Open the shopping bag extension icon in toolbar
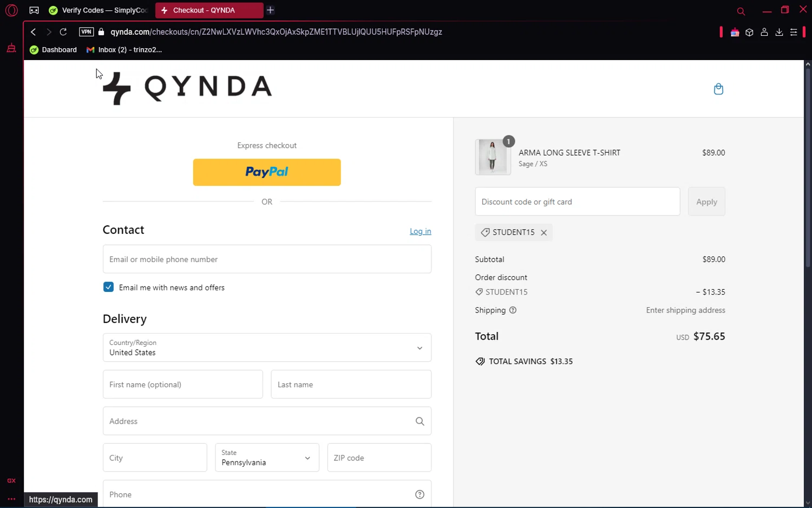The height and width of the screenshot is (508, 812). pos(735,32)
